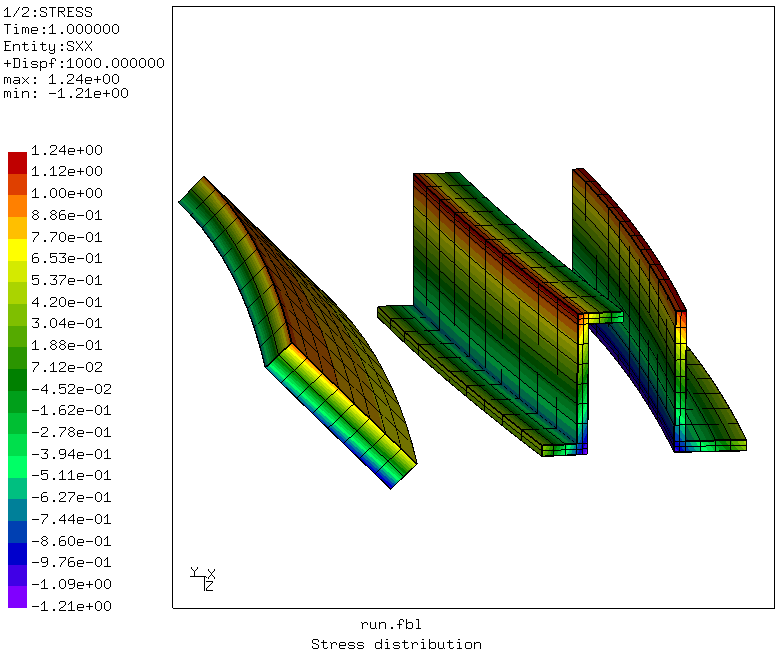Click the legend value -6.27e-01
The image size is (784, 672).
[72, 497]
